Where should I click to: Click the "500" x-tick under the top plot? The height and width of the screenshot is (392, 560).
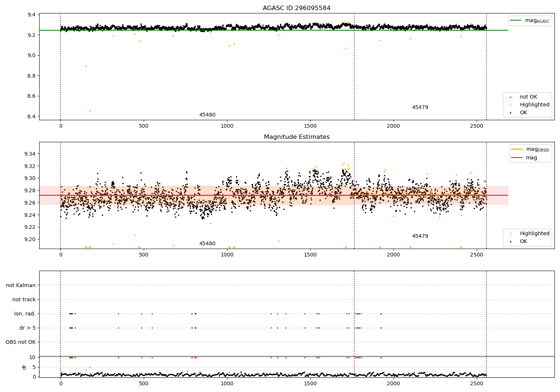pos(144,126)
